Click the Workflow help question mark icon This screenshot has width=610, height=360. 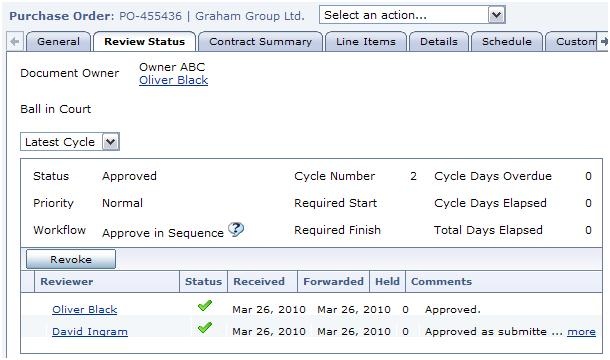[236, 229]
